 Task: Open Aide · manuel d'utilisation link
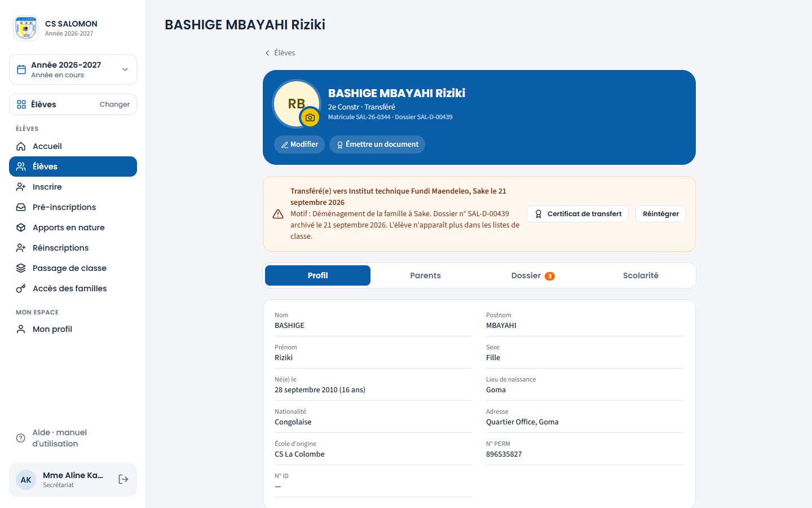coord(73,438)
